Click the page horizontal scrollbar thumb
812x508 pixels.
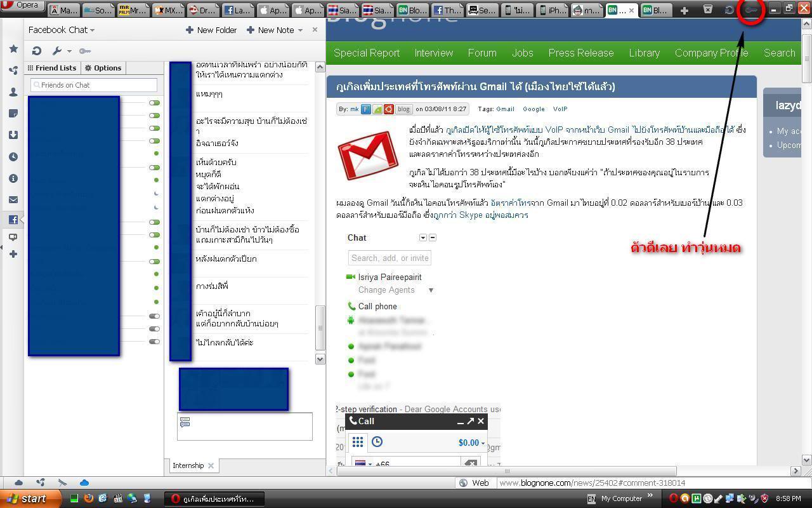(506, 471)
